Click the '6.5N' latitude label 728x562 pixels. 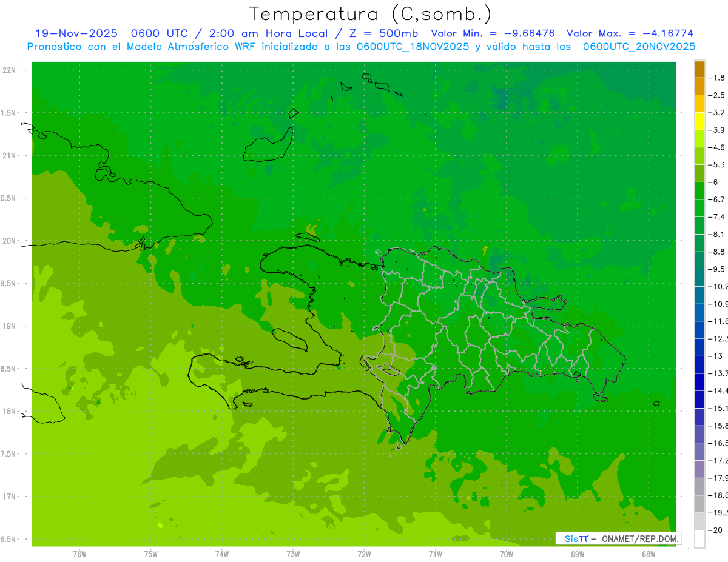coord(9,539)
